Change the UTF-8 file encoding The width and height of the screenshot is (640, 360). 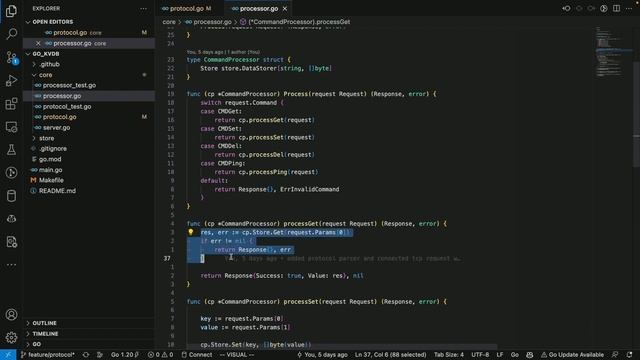point(480,355)
